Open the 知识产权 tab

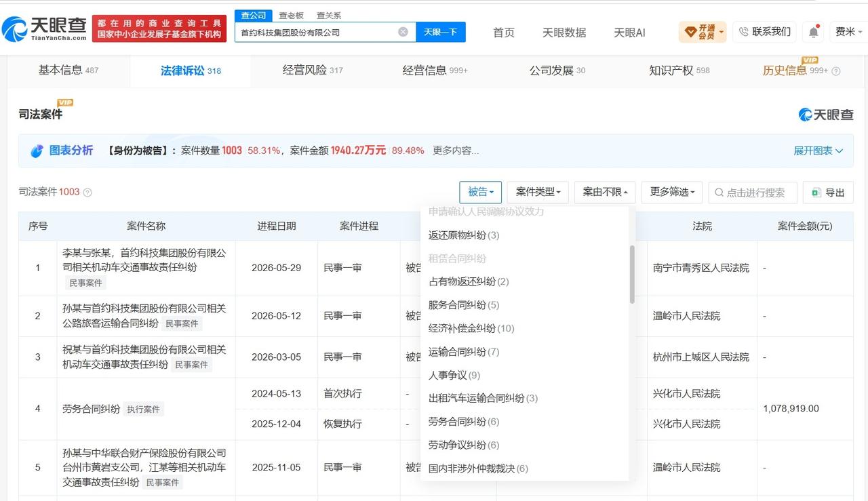(679, 70)
